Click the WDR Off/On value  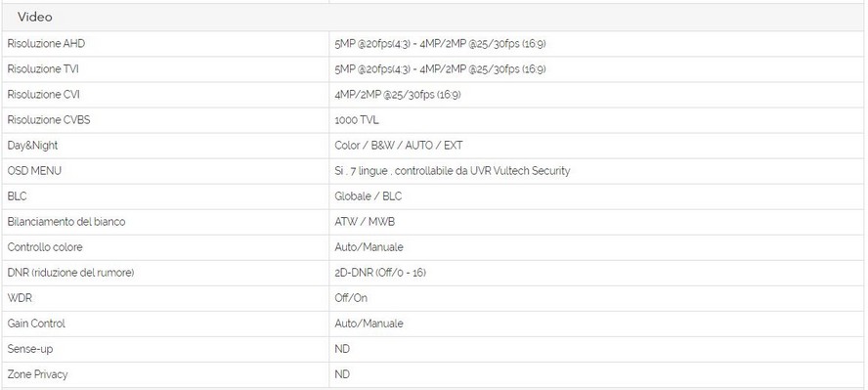[350, 298]
